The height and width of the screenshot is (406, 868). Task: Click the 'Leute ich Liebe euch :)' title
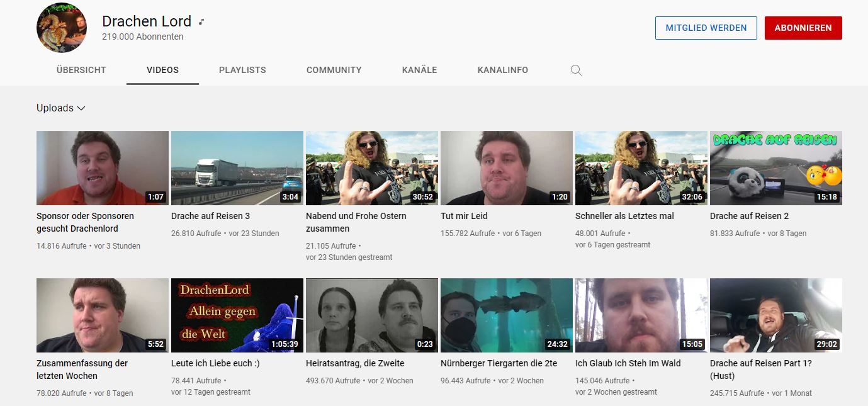(x=215, y=363)
